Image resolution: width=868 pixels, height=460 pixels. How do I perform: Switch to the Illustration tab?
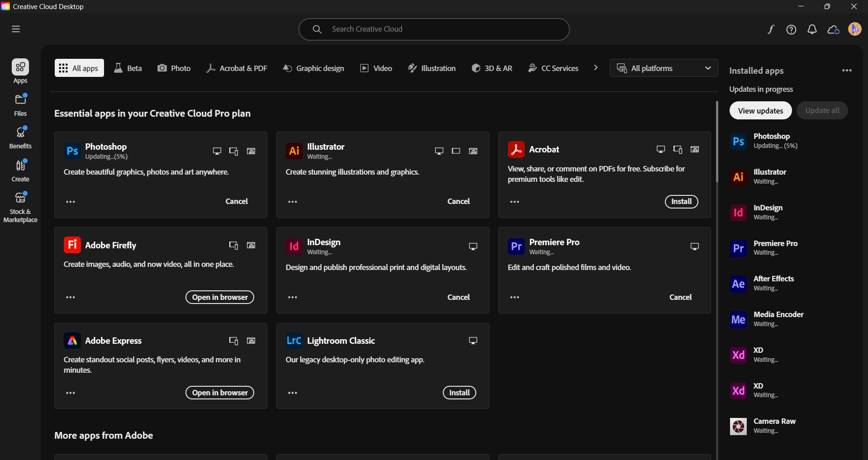[x=432, y=68]
